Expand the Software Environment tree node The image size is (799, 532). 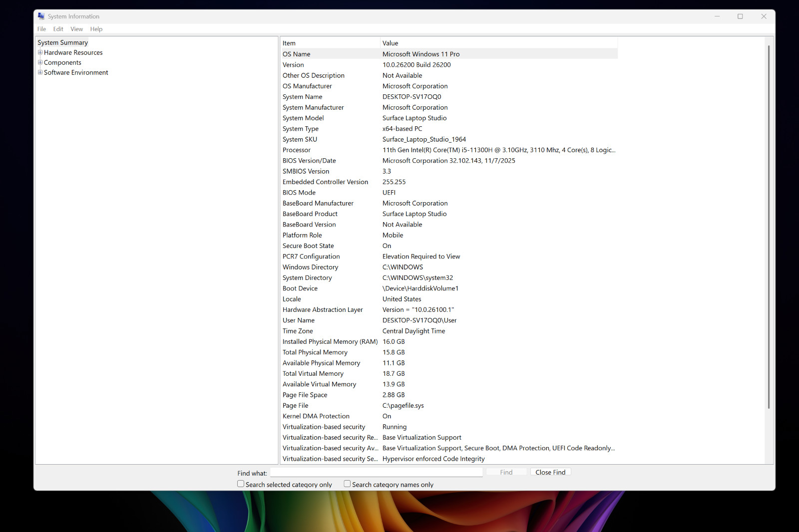(40, 72)
